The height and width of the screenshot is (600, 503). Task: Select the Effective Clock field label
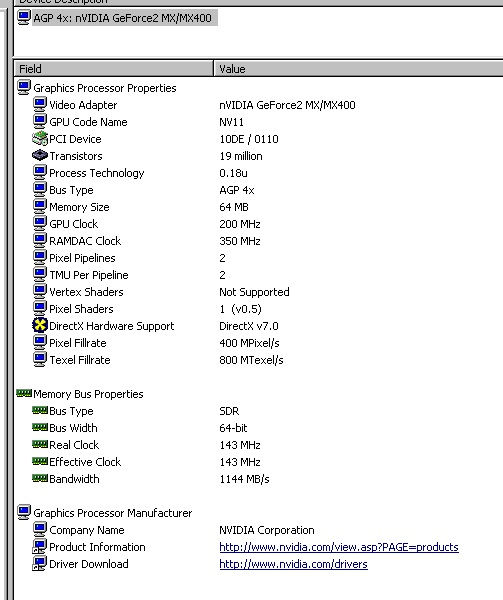pos(85,462)
